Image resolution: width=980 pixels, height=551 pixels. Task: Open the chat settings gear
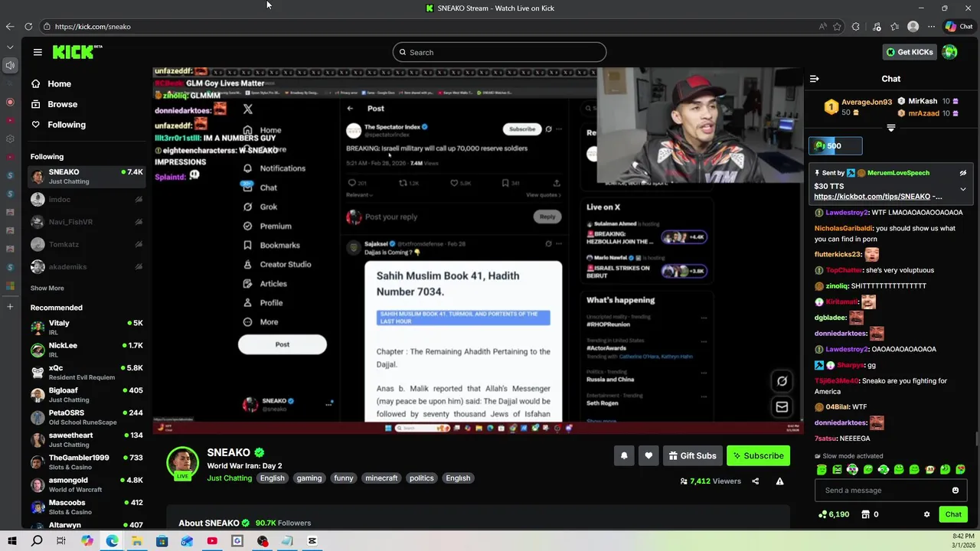926,514
